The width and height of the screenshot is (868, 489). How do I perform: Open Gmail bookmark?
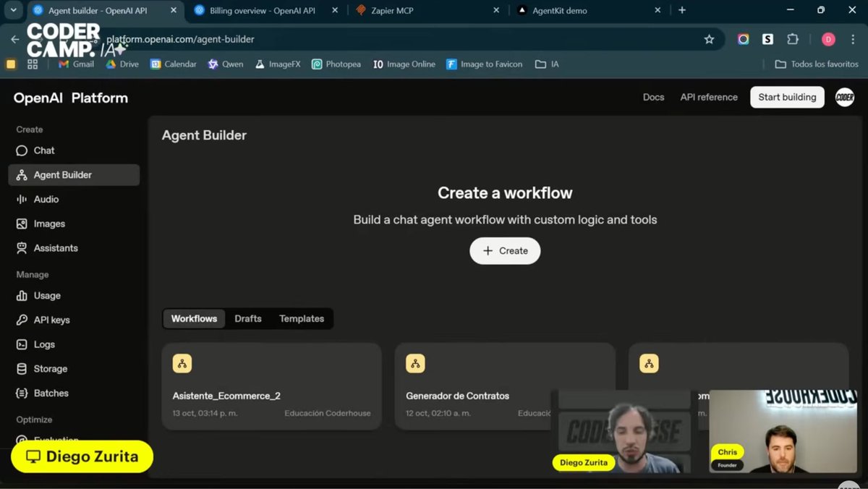pos(76,64)
